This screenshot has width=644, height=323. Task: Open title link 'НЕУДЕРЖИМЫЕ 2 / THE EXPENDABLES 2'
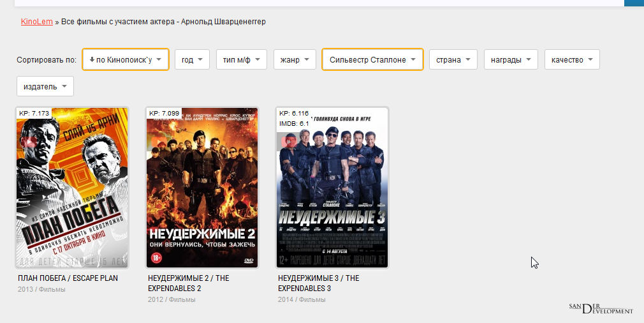click(189, 283)
